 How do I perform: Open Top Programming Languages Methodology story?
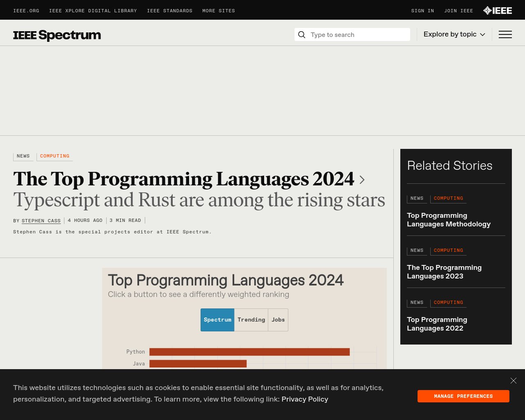449,220
